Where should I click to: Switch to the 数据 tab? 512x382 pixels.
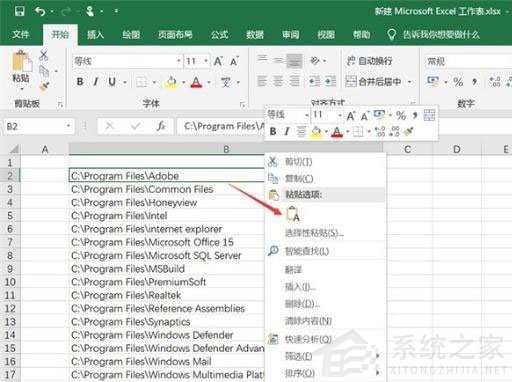click(255, 35)
